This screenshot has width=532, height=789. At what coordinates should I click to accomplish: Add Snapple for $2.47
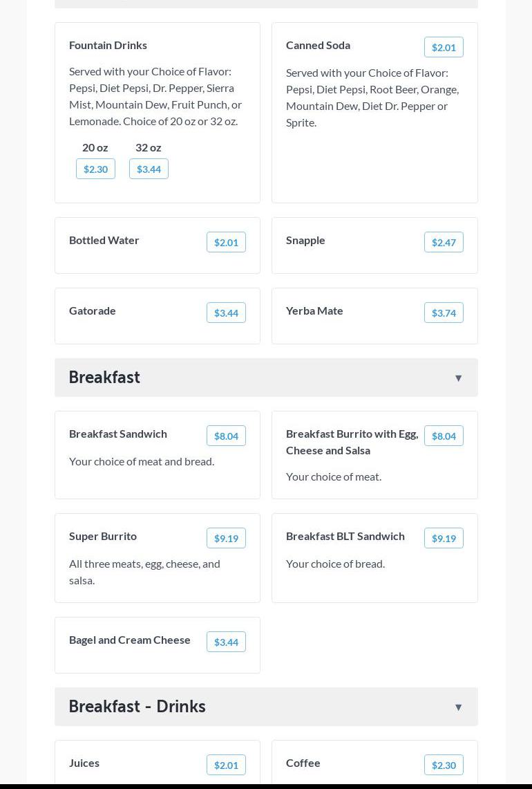click(x=444, y=242)
